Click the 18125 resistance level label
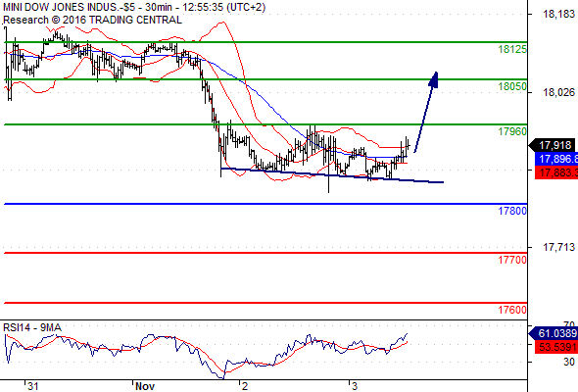Image resolution: width=578 pixels, height=392 pixels. (x=512, y=49)
